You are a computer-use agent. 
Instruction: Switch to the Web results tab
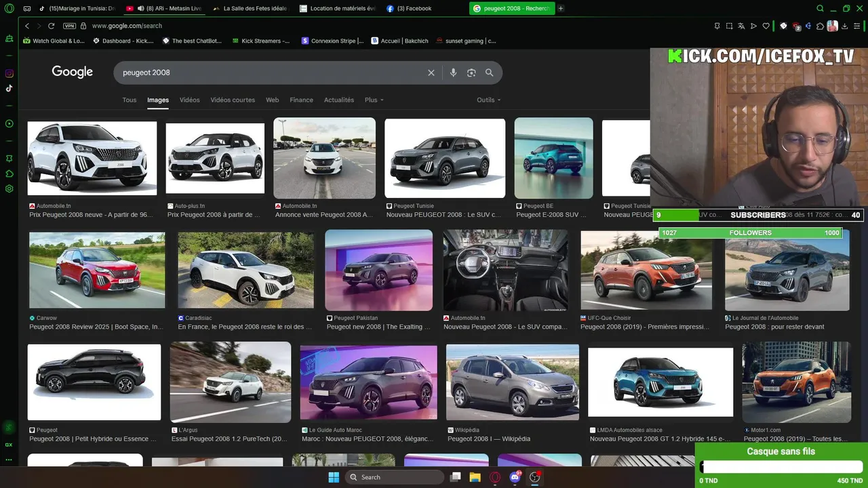click(x=273, y=100)
